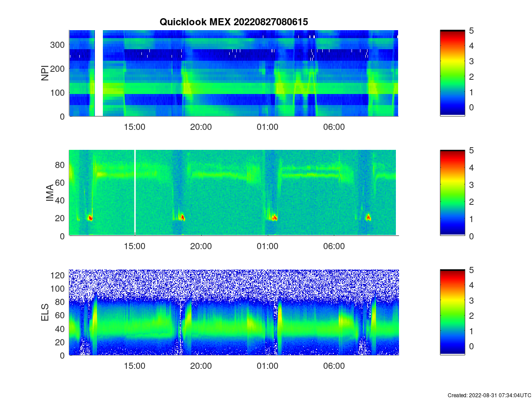Click the 80 tick on ELS y-axis

pyautogui.click(x=61, y=302)
